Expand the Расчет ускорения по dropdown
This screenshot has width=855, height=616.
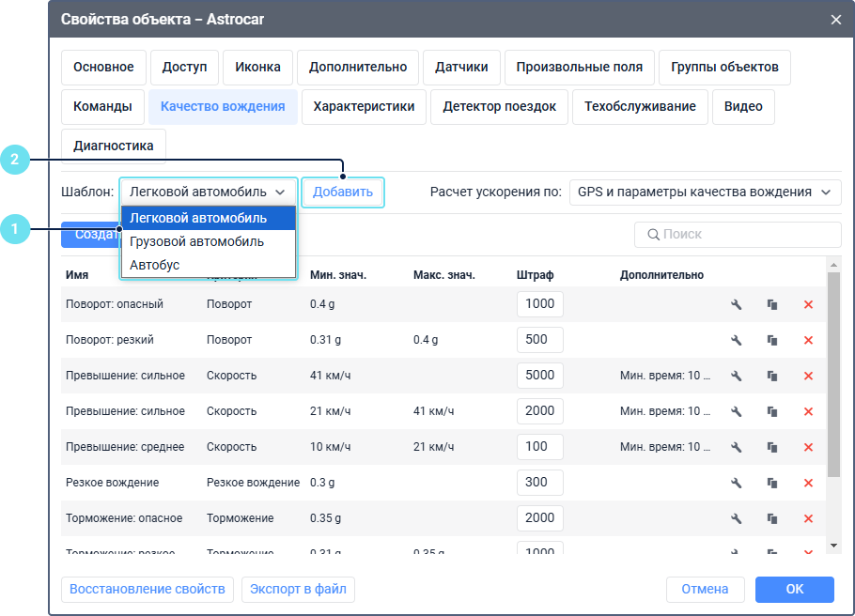pyautogui.click(x=705, y=192)
